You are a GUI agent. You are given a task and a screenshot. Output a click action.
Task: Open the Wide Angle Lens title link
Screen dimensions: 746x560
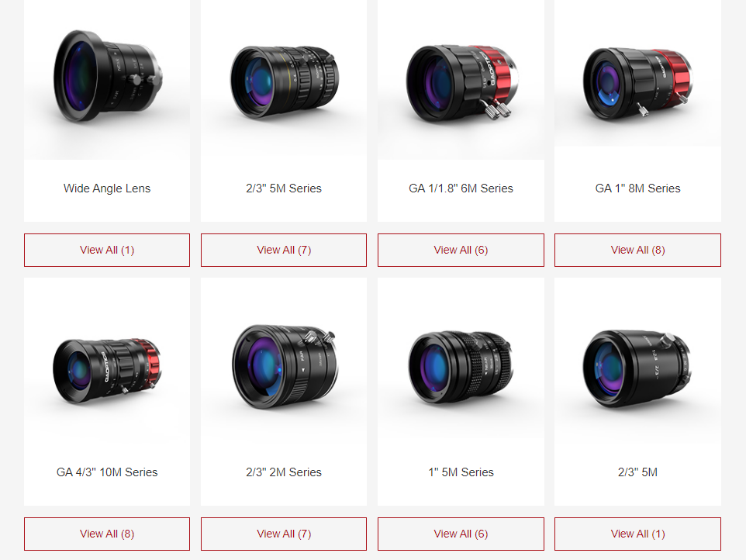[107, 188]
